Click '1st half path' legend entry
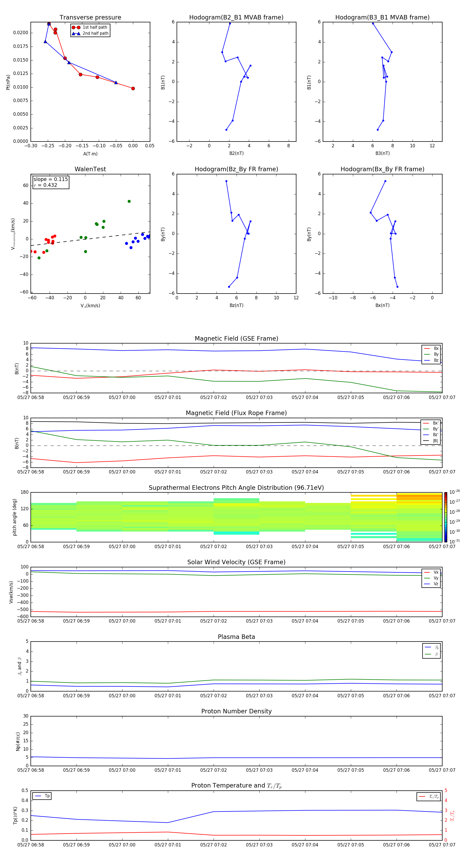Viewport: 473px width, 868px height. coord(90,27)
